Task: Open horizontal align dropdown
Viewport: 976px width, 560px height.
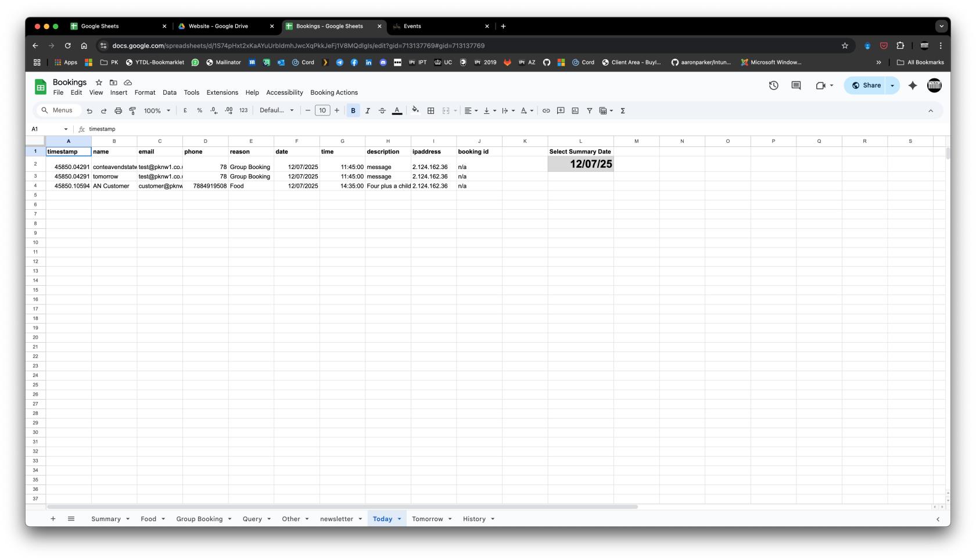Action: [471, 110]
